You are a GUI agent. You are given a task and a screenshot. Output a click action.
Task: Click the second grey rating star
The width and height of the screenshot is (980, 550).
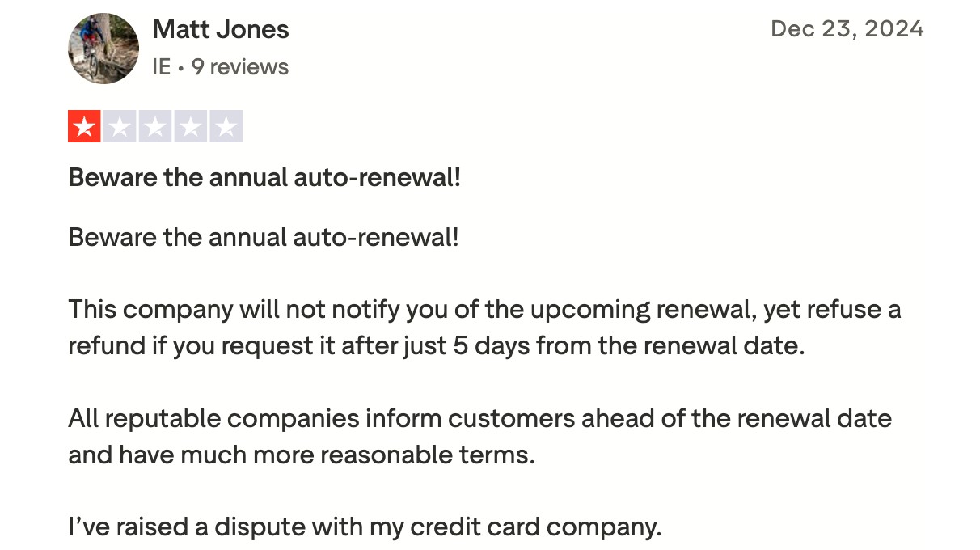point(120,127)
